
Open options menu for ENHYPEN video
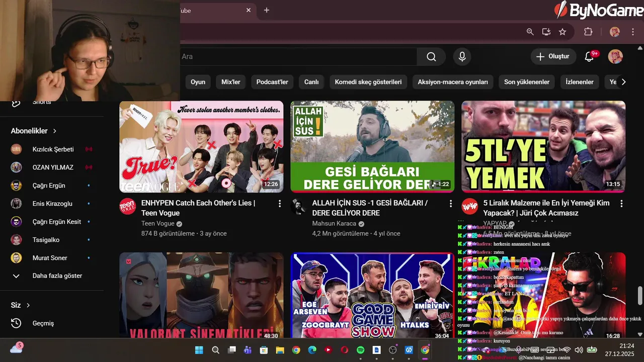click(280, 204)
